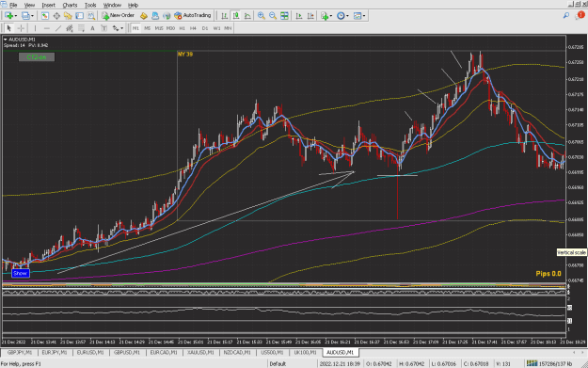
Task: Open the Tools menu
Action: [x=90, y=6]
